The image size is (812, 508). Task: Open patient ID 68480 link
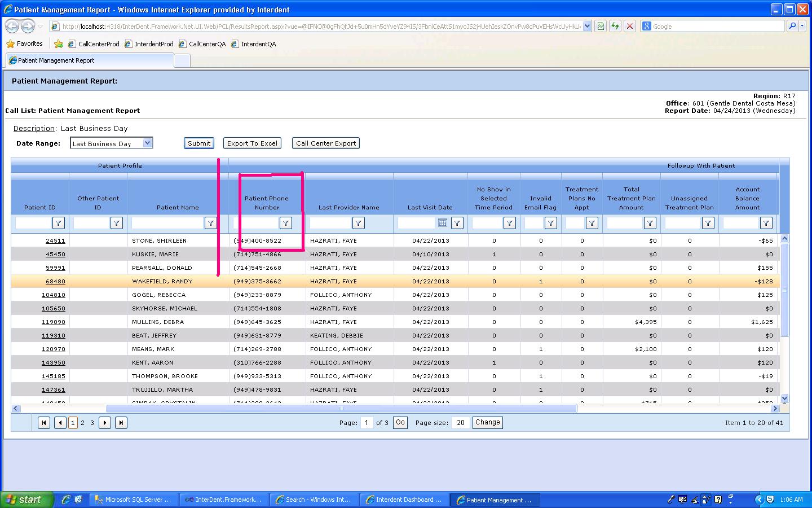click(x=55, y=281)
